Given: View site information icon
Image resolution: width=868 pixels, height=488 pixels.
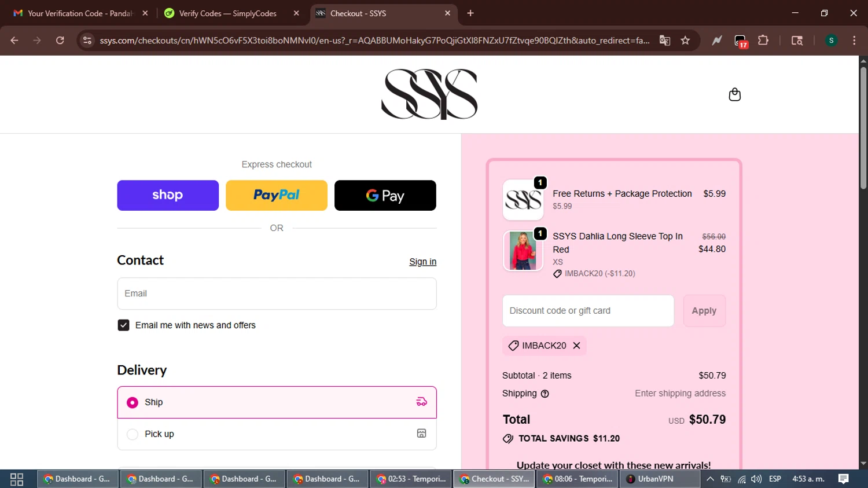Looking at the screenshot, I should coord(87,41).
